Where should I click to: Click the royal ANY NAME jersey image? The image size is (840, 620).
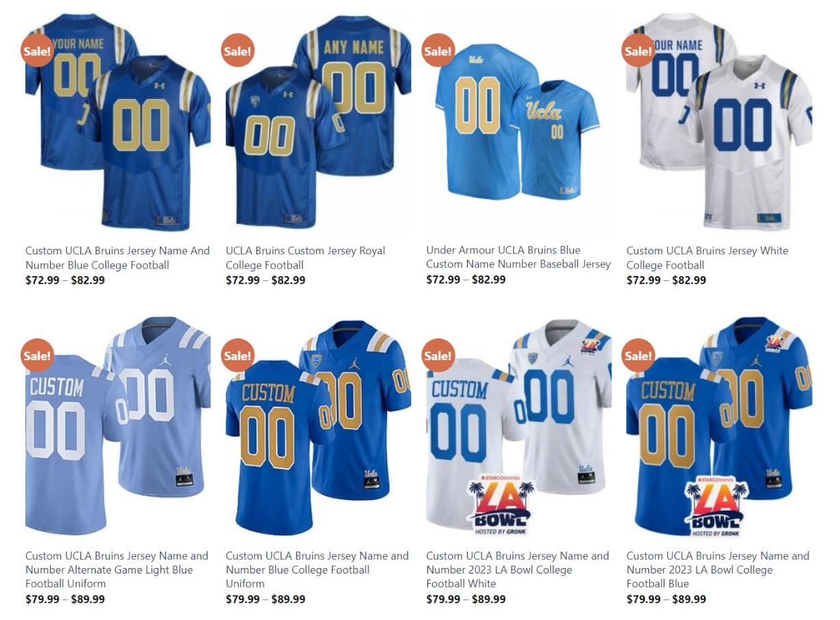pyautogui.click(x=319, y=122)
